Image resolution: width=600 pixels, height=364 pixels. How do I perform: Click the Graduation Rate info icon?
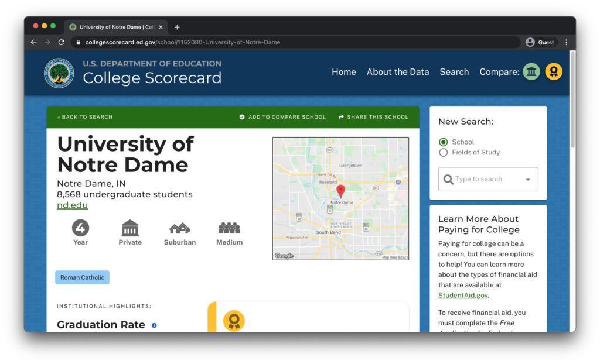point(154,325)
